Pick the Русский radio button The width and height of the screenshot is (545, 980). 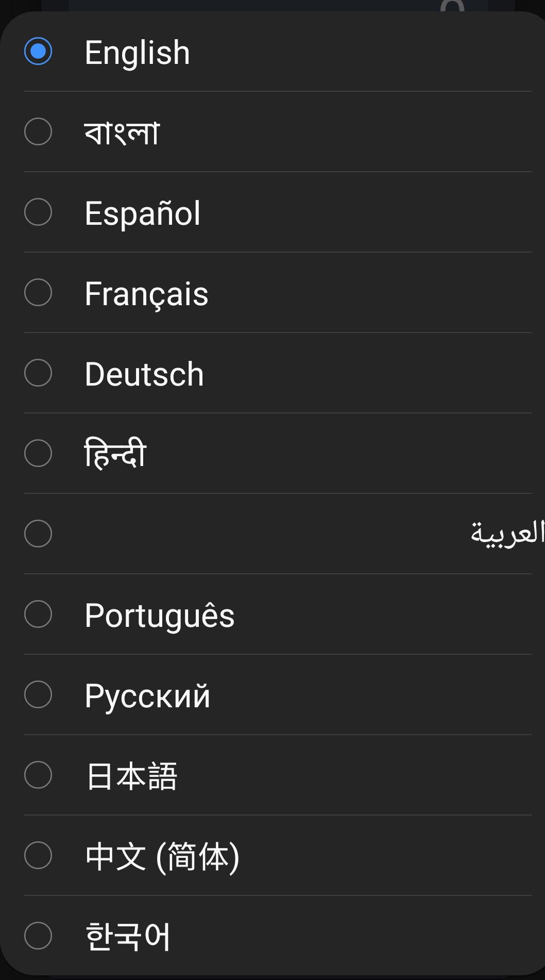click(38, 694)
